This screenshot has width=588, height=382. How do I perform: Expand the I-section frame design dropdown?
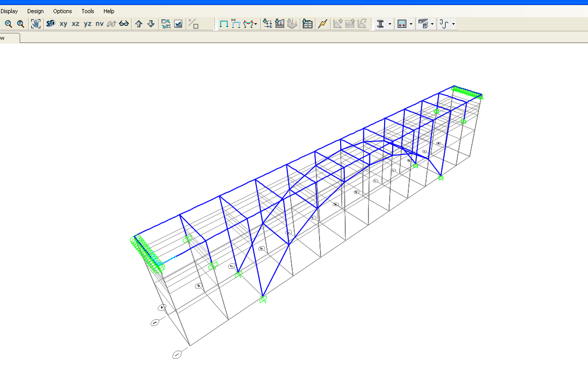pyautogui.click(x=390, y=24)
